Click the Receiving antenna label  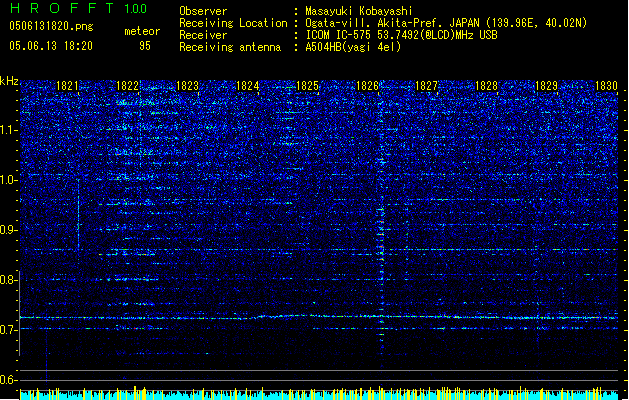[x=230, y=47]
